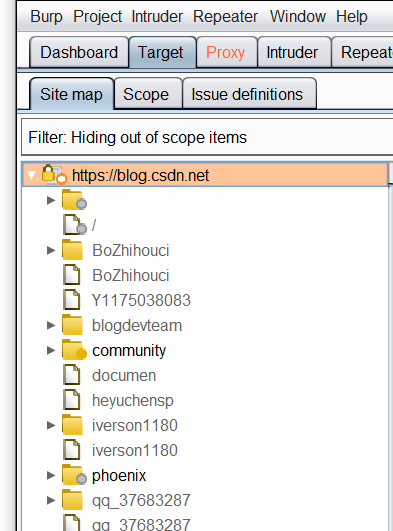Click the BoZhihouci page icon
393x531 pixels.
point(72,275)
